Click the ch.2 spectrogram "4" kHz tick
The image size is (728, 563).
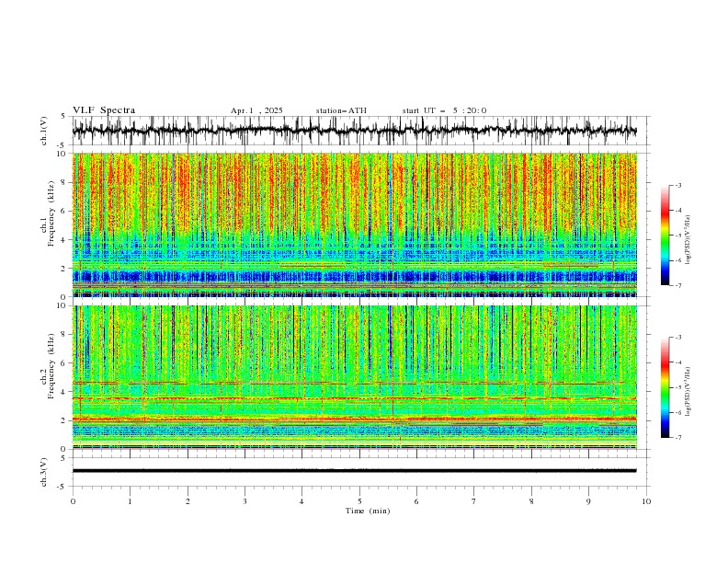pos(65,392)
